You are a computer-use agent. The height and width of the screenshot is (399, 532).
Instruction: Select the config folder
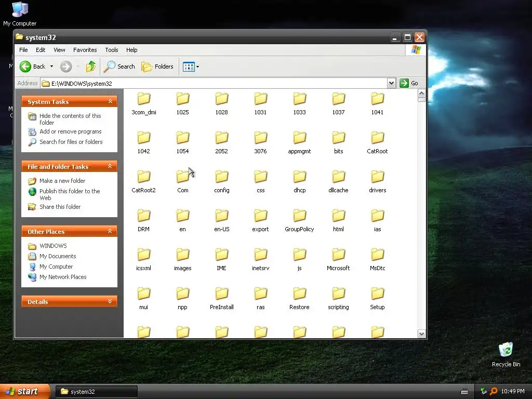(x=221, y=181)
